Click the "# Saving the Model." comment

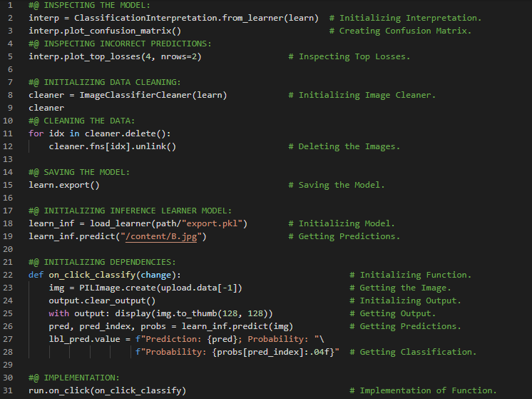[x=336, y=185]
